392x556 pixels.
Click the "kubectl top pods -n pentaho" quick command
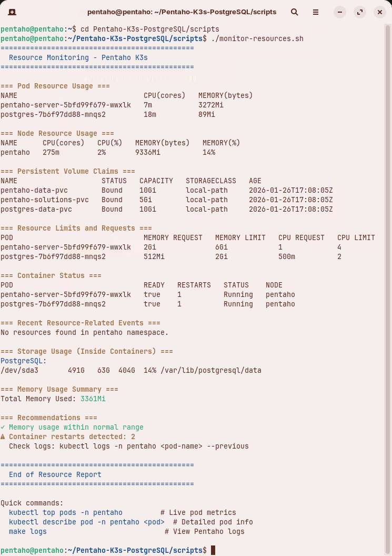[65, 512]
